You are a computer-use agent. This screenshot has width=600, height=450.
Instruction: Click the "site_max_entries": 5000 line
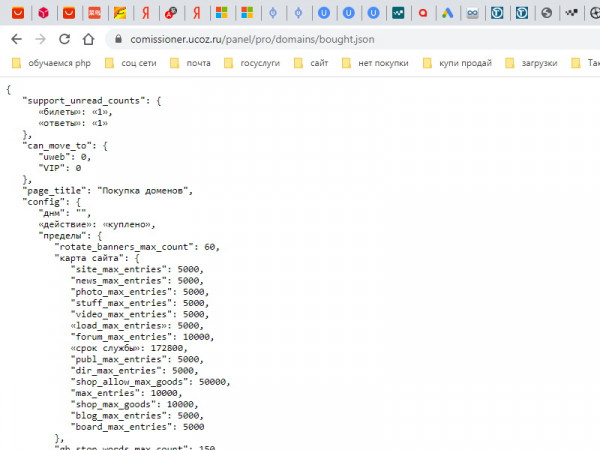coord(137,269)
